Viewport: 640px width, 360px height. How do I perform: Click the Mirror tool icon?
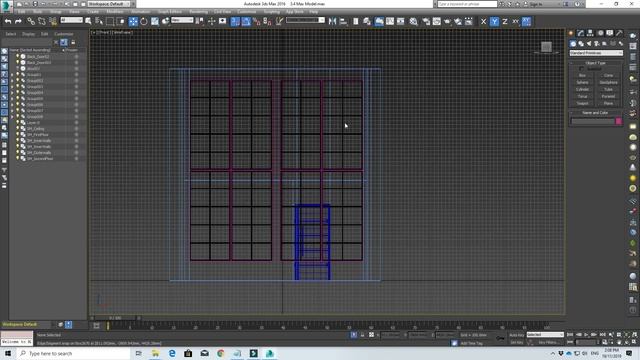(x=332, y=21)
